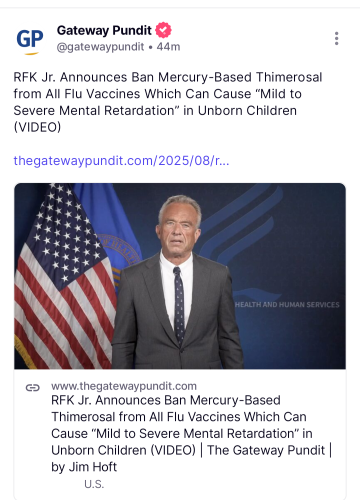Click the American flag in preview image
This screenshot has height=500, width=360.
coord(63,277)
